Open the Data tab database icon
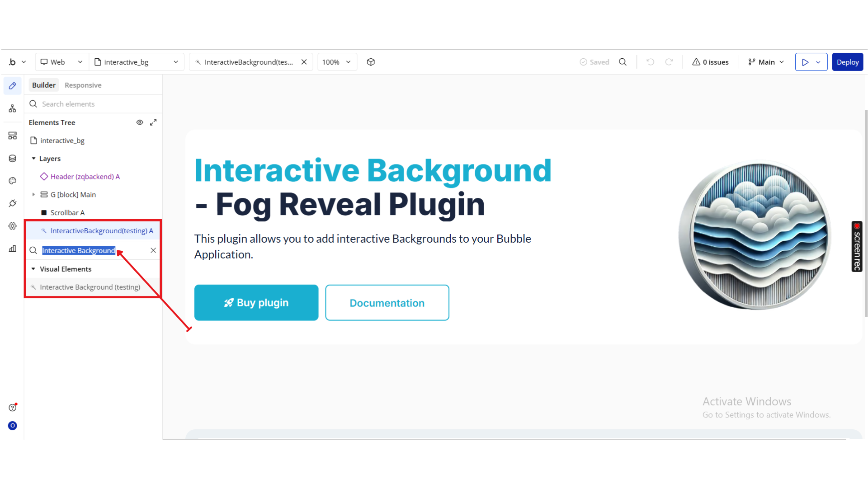The width and height of the screenshot is (868, 488). [12, 158]
